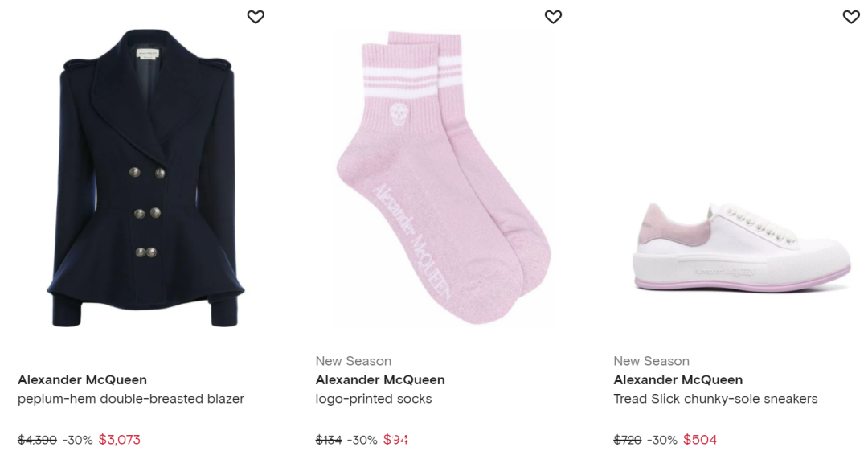This screenshot has width=868, height=451.
Task: View the pink Alexander McQueen socks image
Action: point(444,178)
